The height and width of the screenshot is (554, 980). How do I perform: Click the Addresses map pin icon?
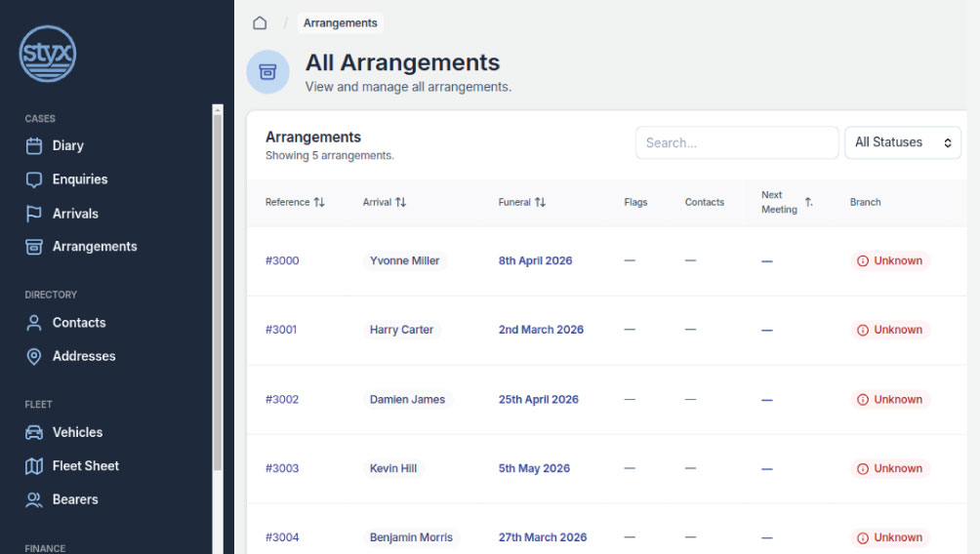tap(34, 357)
